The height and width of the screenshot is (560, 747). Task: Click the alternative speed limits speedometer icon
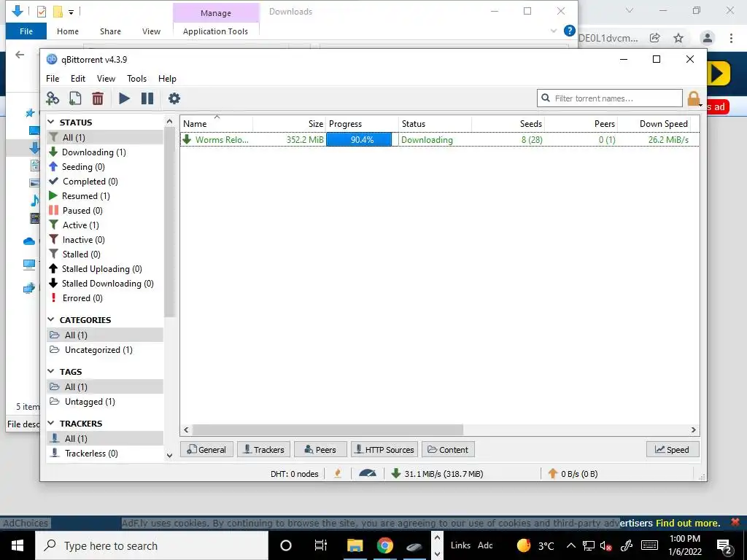368,474
